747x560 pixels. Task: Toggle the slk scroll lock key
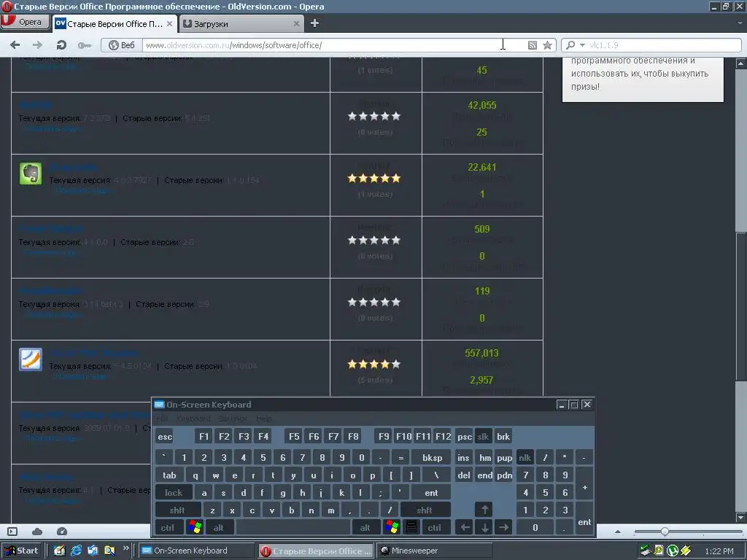(483, 436)
